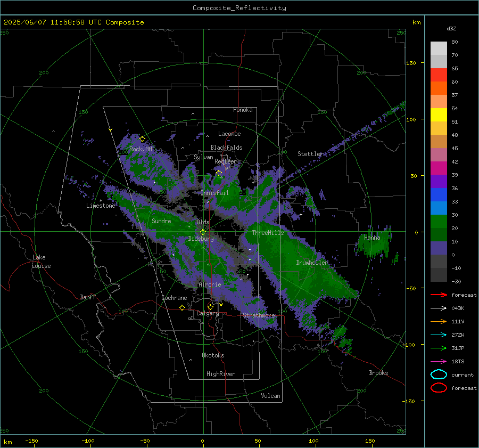479x448 pixels.
Task: Pick the red 60-65 dBZ color swatch
Action: pos(439,75)
